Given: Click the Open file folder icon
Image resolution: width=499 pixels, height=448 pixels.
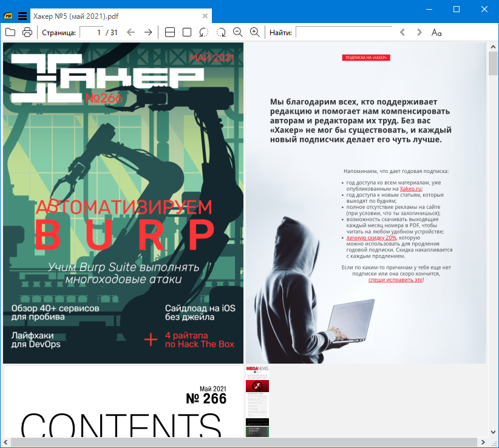Looking at the screenshot, I should pos(10,32).
